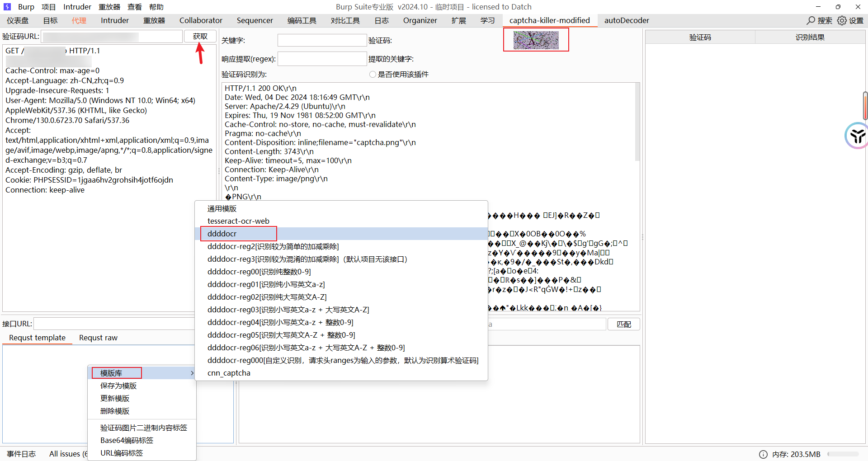Choose ddddocr-reg05 uppercase plus digits template

341,335
